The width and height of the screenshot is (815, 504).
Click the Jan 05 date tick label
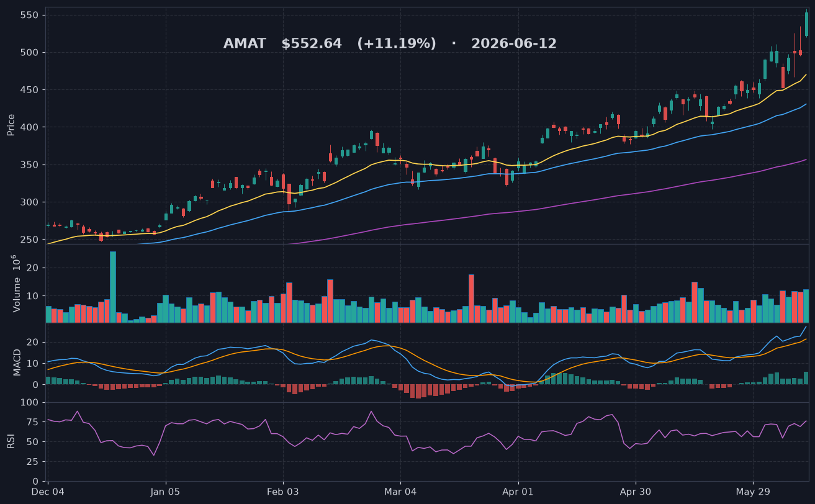pyautogui.click(x=166, y=492)
